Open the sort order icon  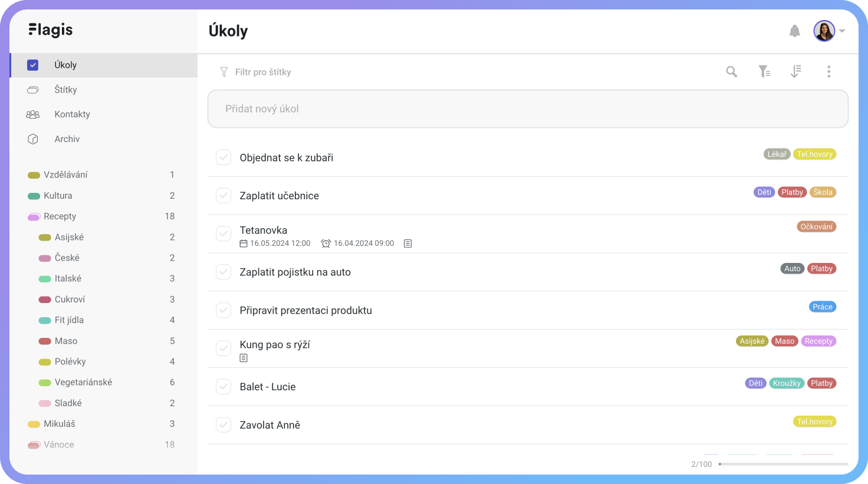795,72
